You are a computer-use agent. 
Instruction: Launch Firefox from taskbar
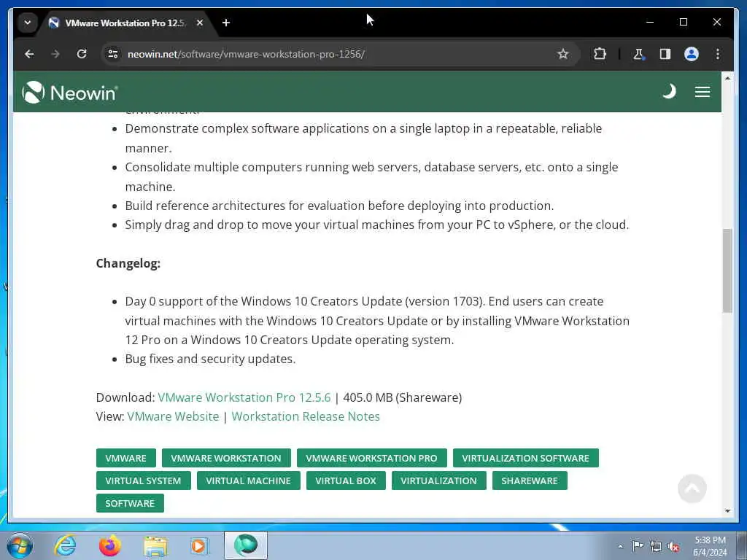110,545
